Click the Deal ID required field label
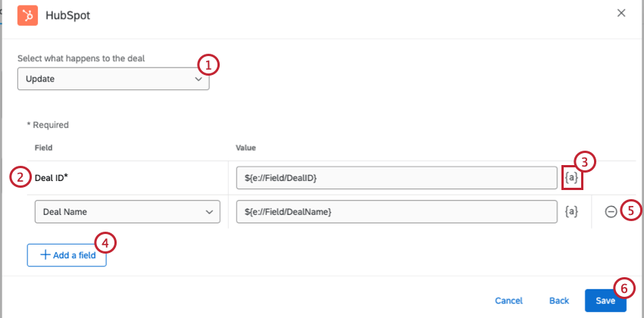The width and height of the screenshot is (644, 318). (52, 178)
